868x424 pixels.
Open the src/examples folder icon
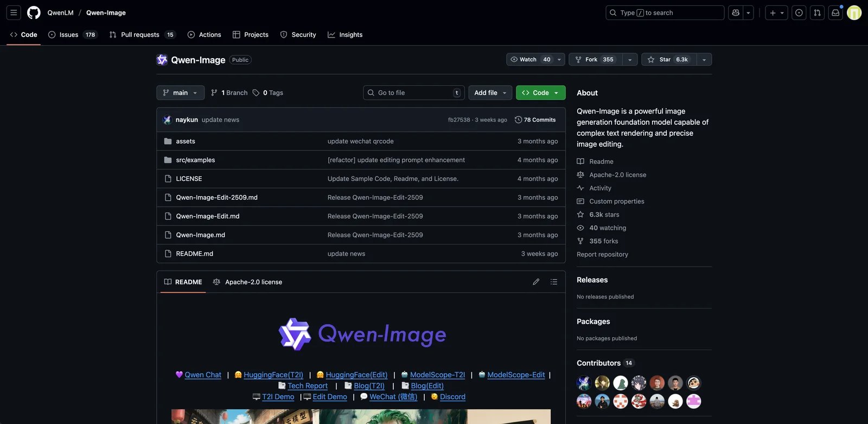pyautogui.click(x=168, y=160)
